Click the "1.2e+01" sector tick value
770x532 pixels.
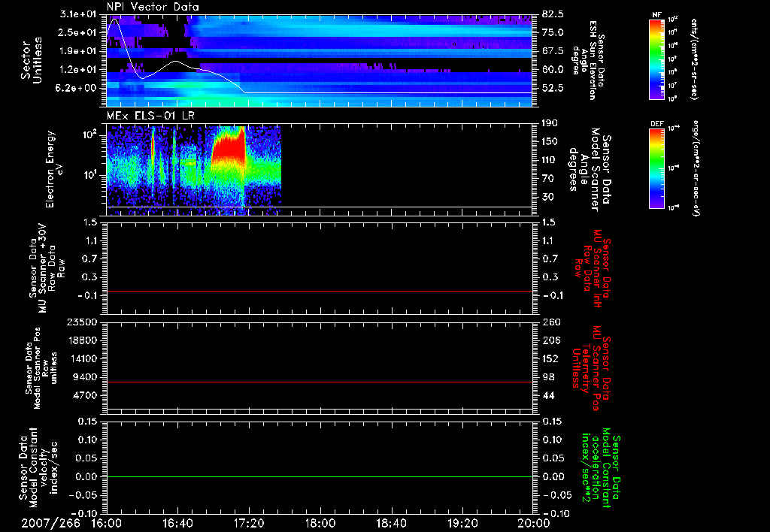click(x=78, y=70)
